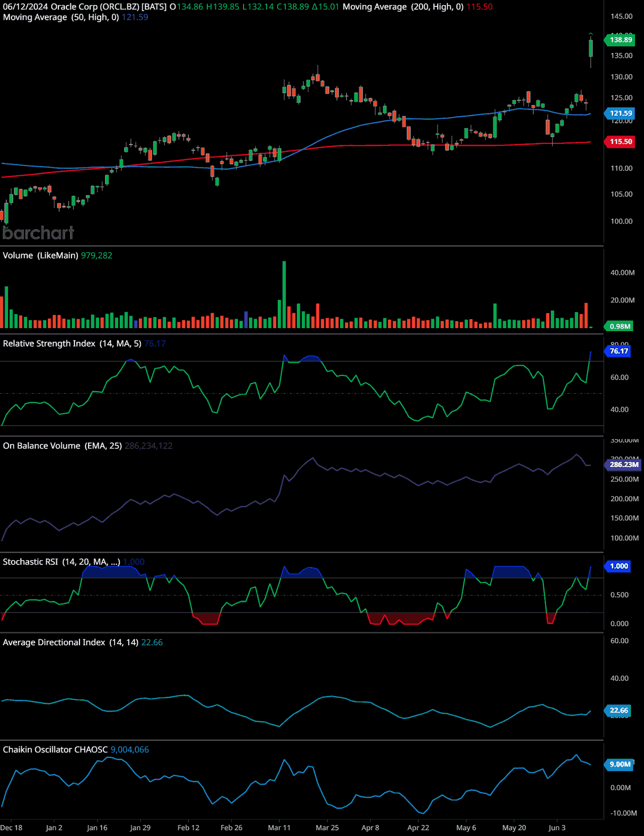This screenshot has height=836, width=644.
Task: Select the Moving Average (50, High, 0) label
Action: 61,17
